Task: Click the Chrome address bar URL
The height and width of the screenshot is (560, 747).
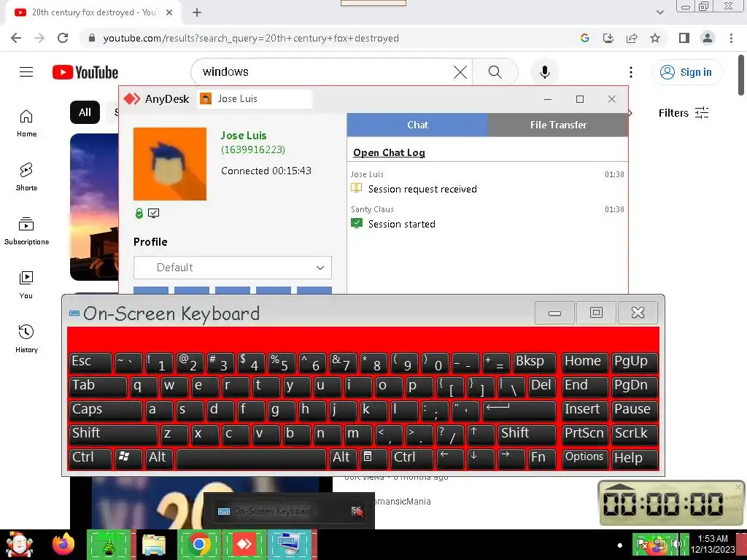Action: [251, 38]
